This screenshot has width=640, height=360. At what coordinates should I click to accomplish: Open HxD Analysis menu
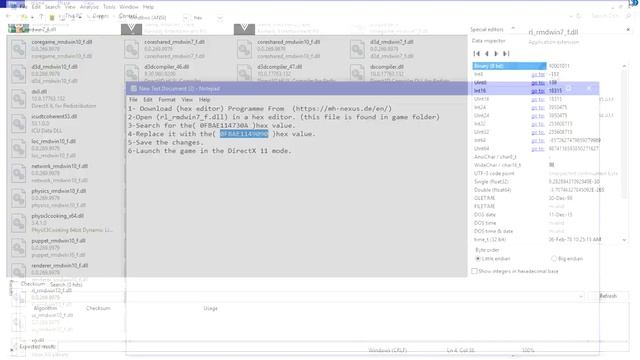coord(89,7)
